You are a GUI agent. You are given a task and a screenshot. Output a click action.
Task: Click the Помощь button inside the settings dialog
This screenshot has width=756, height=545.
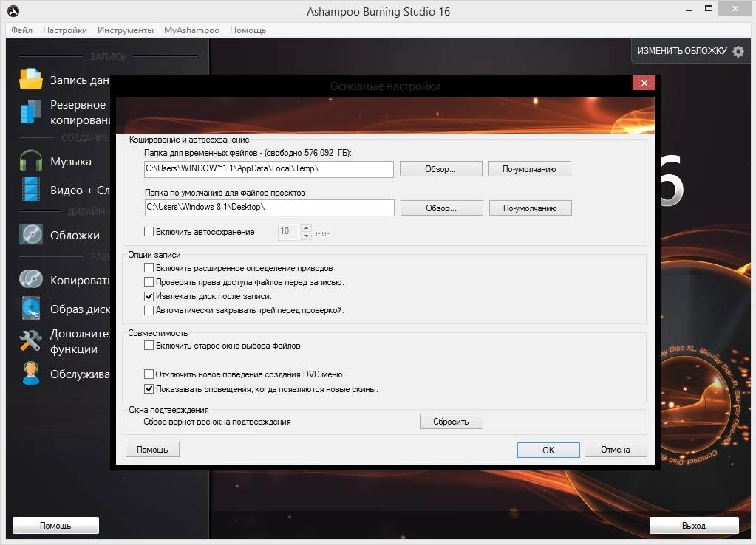152,449
